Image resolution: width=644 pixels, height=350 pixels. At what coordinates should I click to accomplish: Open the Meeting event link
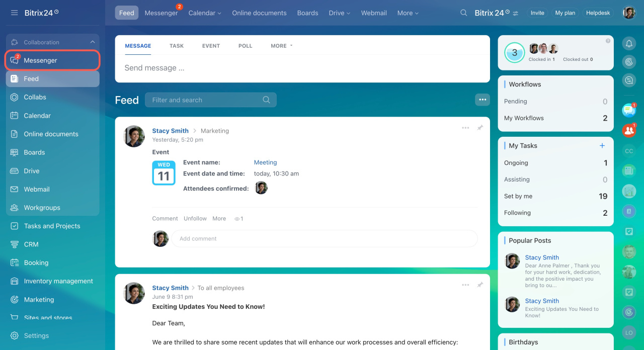click(x=265, y=162)
